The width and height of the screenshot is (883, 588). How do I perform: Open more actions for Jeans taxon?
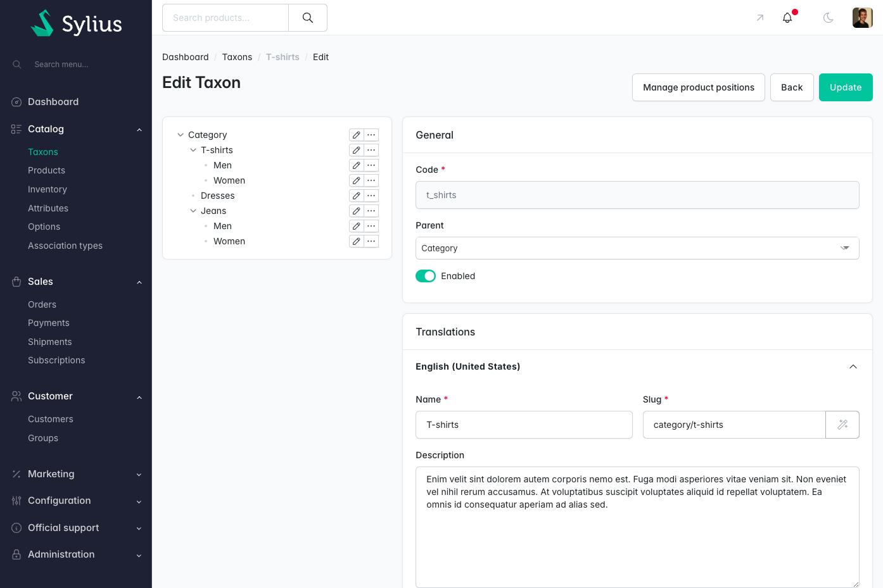click(x=371, y=211)
